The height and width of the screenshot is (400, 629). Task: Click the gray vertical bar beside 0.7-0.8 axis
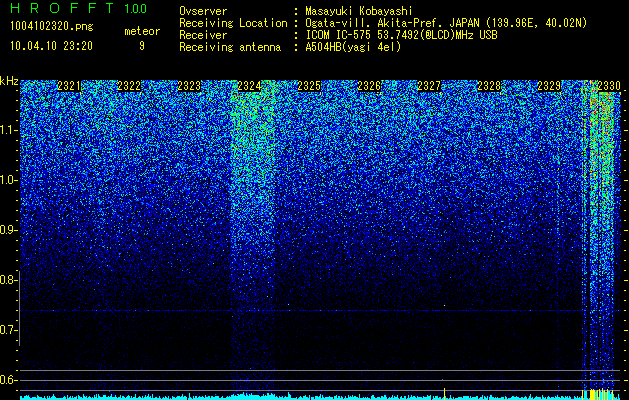pyautogui.click(x=19, y=308)
